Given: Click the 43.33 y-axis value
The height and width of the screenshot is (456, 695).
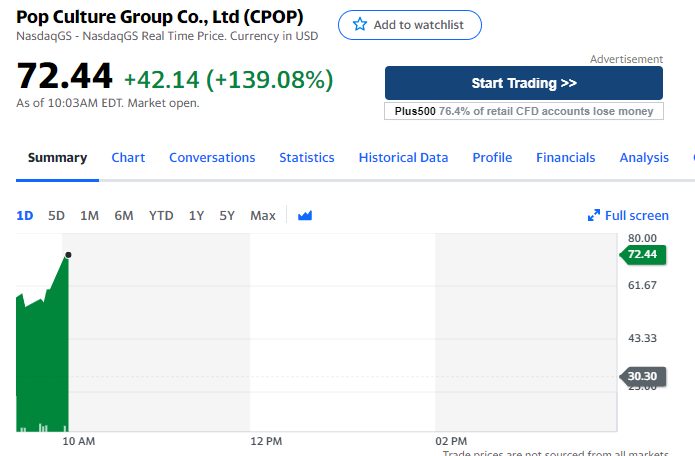Looking at the screenshot, I should click(642, 339).
